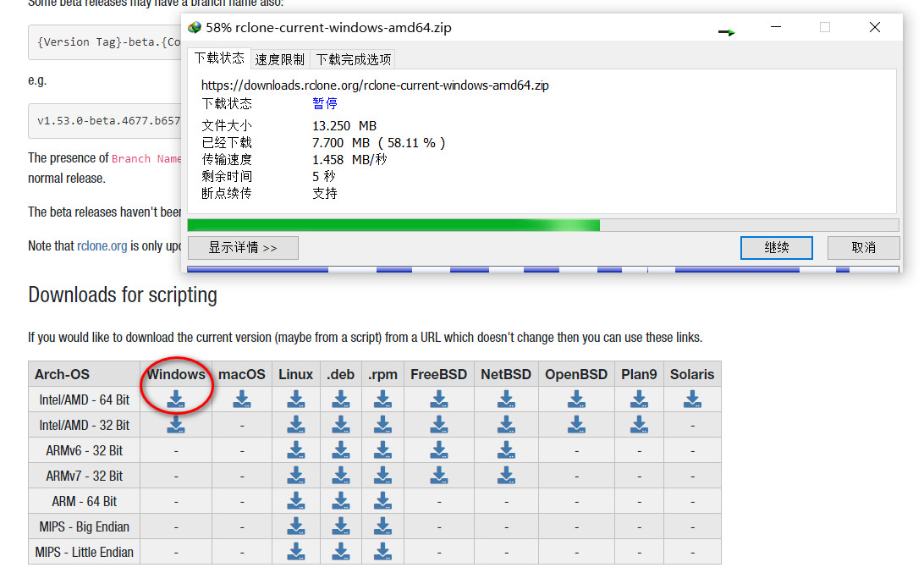Download .deb MIPS Little Endian package

coord(341,552)
